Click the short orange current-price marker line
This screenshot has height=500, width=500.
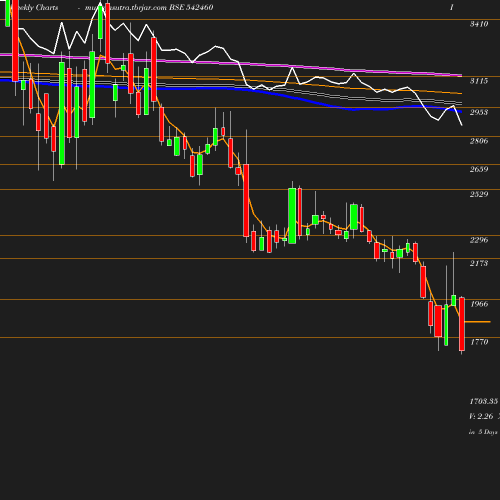point(477,322)
